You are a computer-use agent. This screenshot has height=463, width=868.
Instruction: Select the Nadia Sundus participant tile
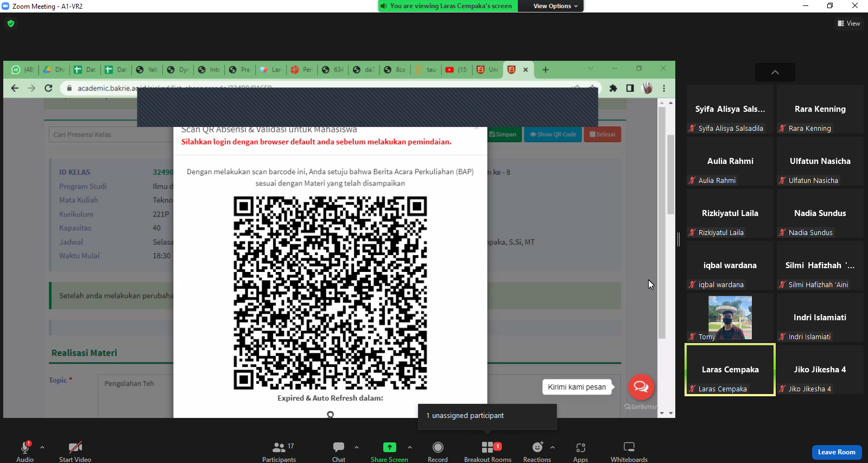click(820, 213)
